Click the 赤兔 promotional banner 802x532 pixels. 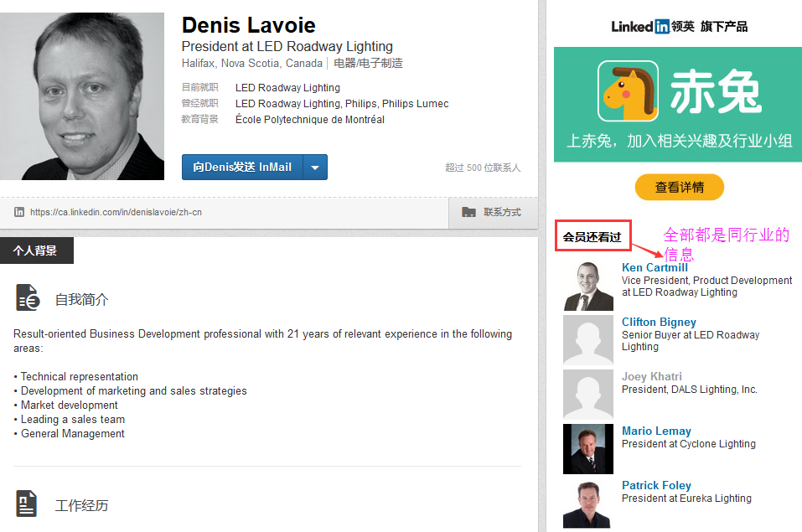pyautogui.click(x=678, y=105)
